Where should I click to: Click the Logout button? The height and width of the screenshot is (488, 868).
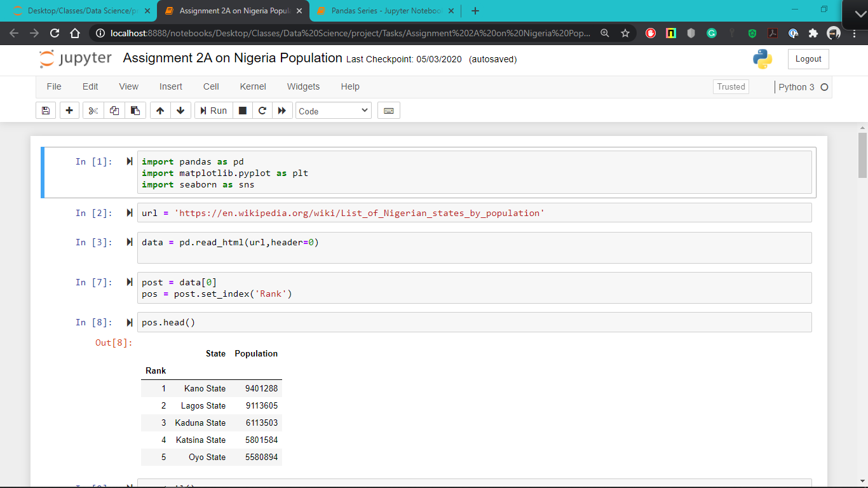coord(808,58)
